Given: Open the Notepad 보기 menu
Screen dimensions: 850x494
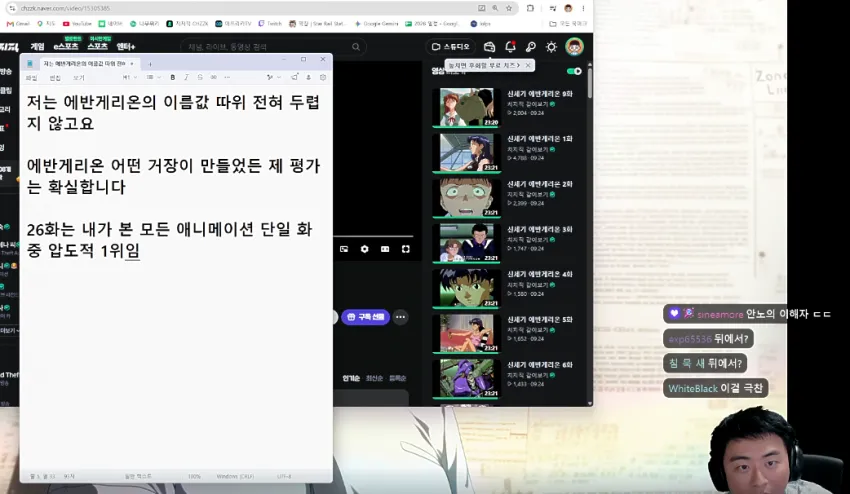Looking at the screenshot, I should tap(79, 78).
